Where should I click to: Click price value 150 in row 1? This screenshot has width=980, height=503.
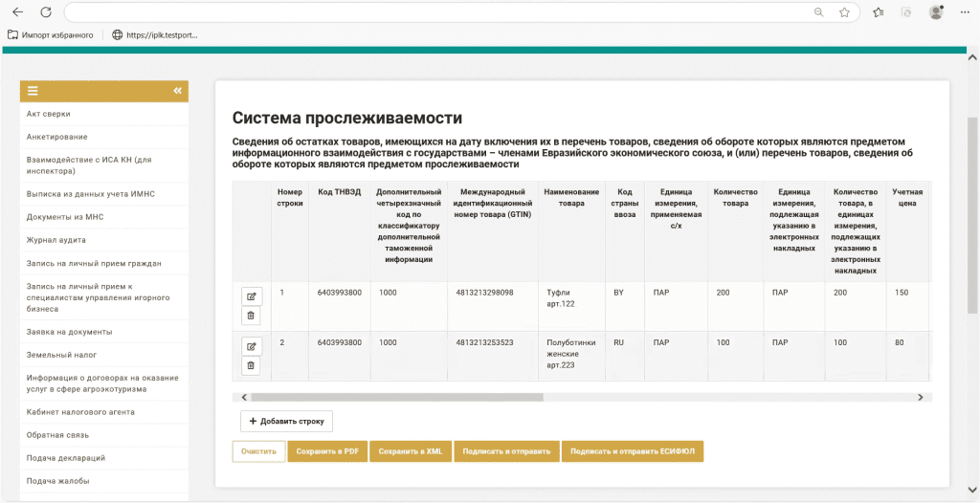[902, 293]
